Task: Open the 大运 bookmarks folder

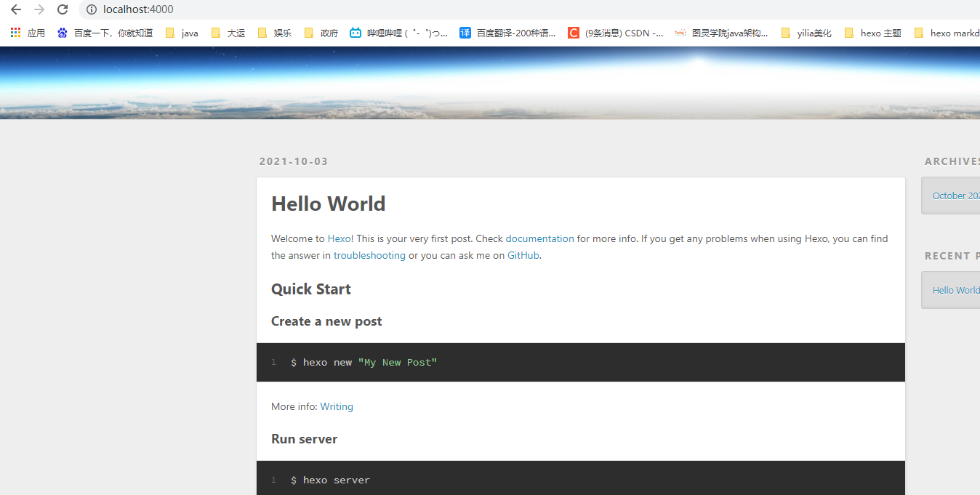Action: pos(228,33)
